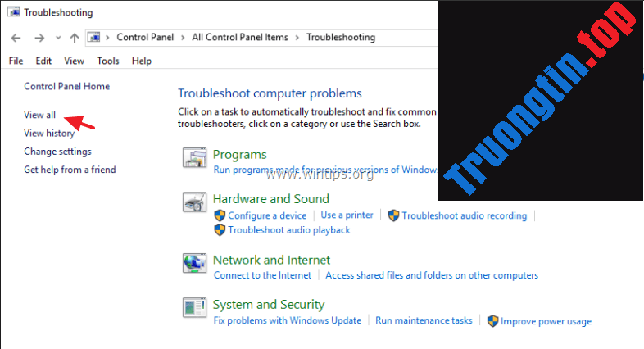The height and width of the screenshot is (349, 644).
Task: Expand the chevron after All Control Panel Items
Action: coord(298,38)
